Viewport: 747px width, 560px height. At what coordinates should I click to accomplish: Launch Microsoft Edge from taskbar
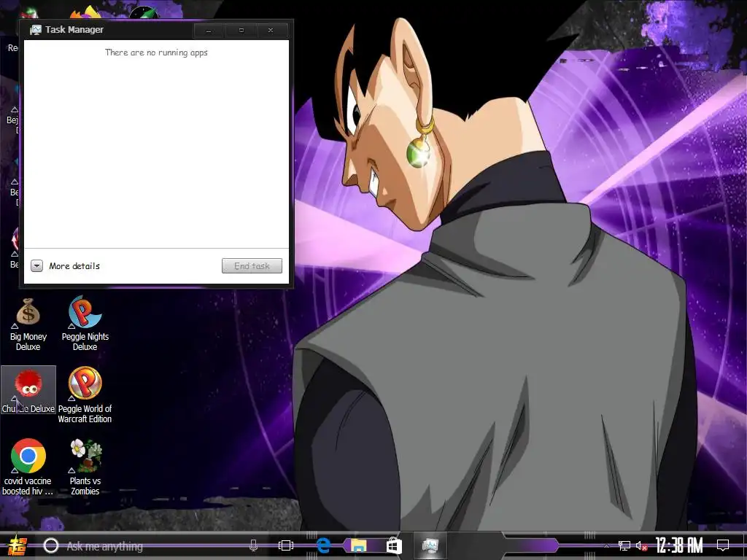tap(323, 545)
